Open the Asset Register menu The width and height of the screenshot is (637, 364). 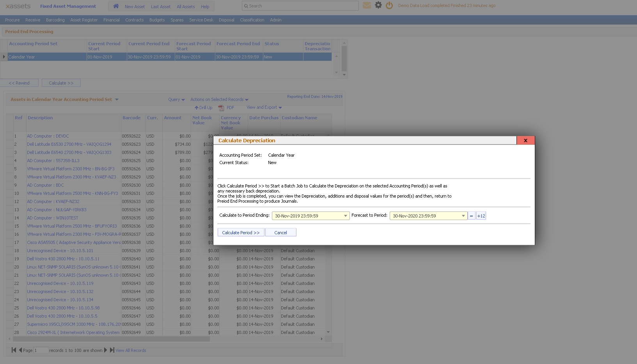[84, 20]
